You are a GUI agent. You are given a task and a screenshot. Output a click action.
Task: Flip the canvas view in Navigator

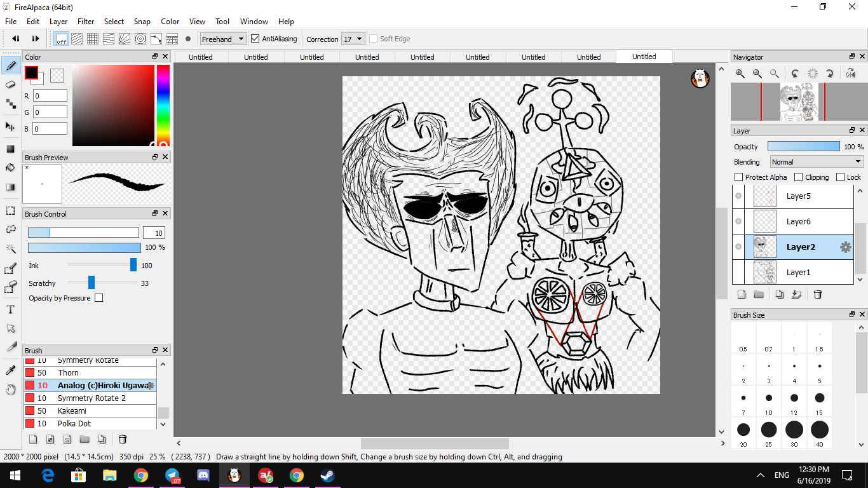pos(851,74)
